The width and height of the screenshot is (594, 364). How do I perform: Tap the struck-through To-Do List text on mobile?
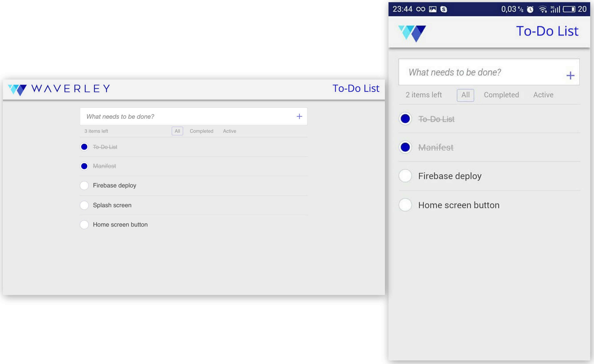(x=436, y=119)
